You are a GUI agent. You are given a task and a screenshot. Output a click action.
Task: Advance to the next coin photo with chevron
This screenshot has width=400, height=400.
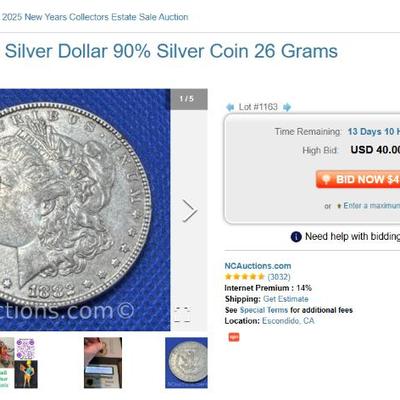tap(190, 211)
